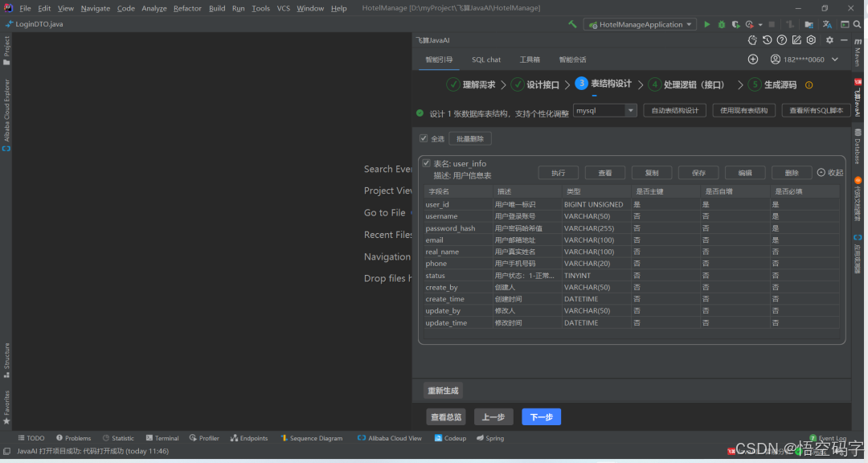Open the profiler run options small arrow
Viewport: 868px width, 463px height.
click(760, 25)
